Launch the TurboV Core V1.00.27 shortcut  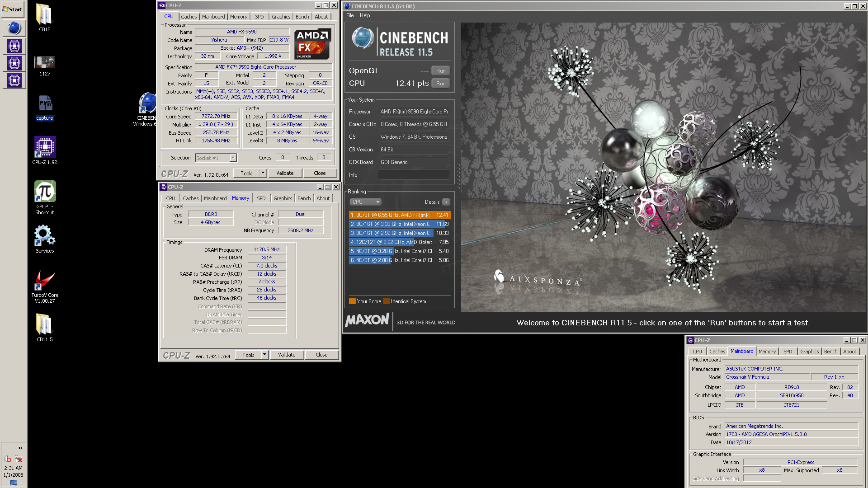[x=45, y=286]
